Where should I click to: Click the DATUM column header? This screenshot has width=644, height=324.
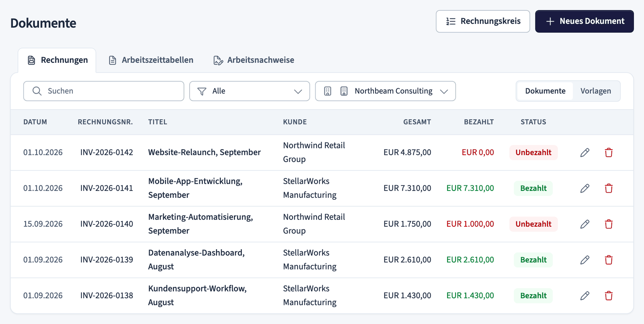35,122
